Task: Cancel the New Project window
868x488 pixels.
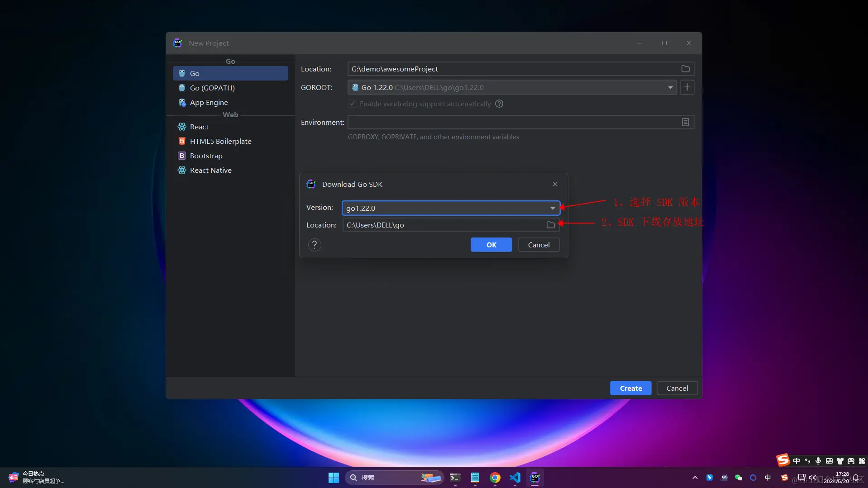Action: click(x=677, y=388)
